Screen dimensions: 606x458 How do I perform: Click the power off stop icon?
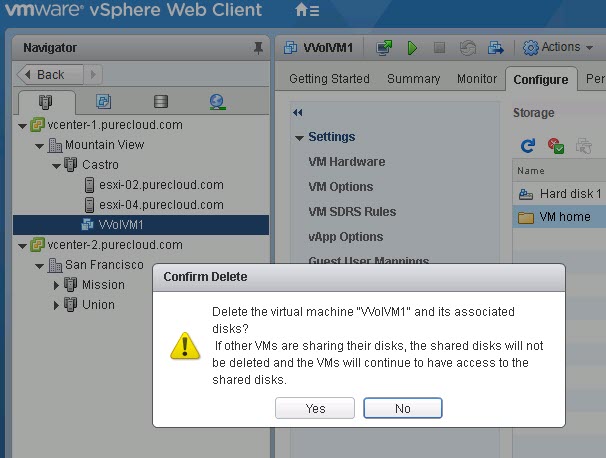(x=439, y=48)
